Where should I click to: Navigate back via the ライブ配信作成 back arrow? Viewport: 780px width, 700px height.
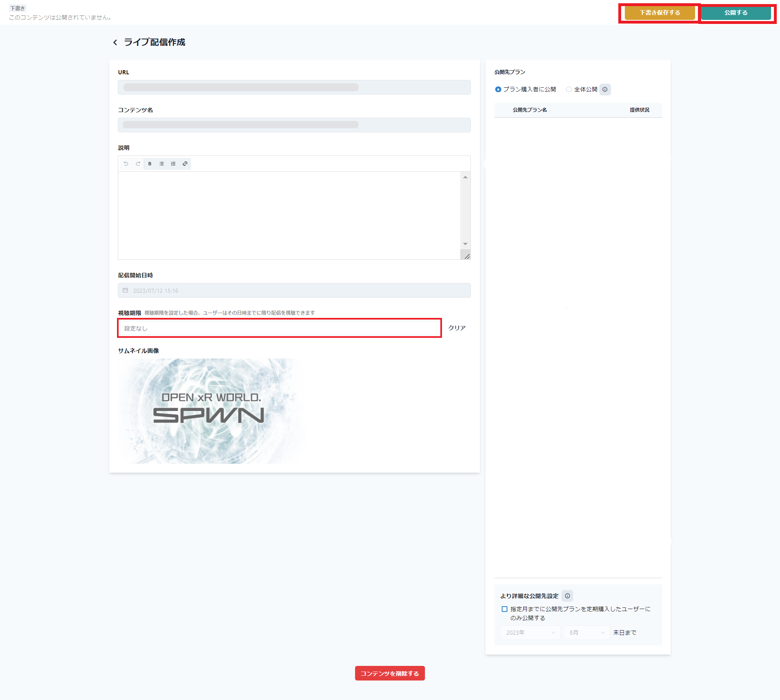click(x=115, y=42)
